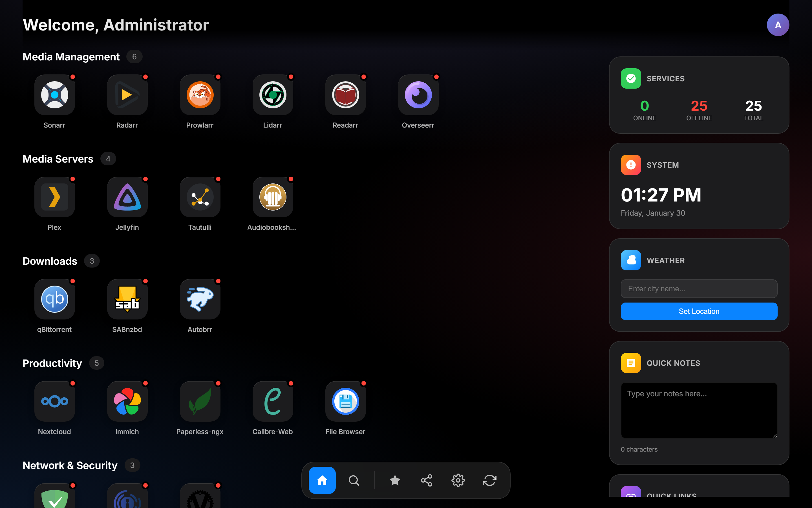
Task: Launch qBittorrent
Action: (54, 299)
